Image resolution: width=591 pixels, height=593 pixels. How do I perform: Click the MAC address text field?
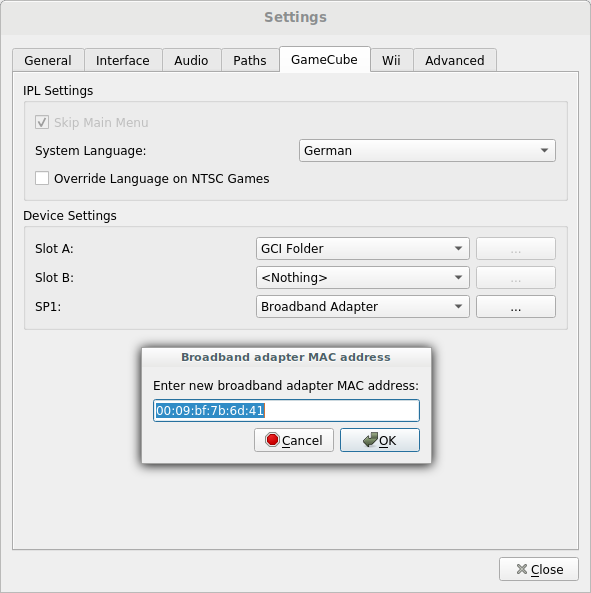coord(286,410)
